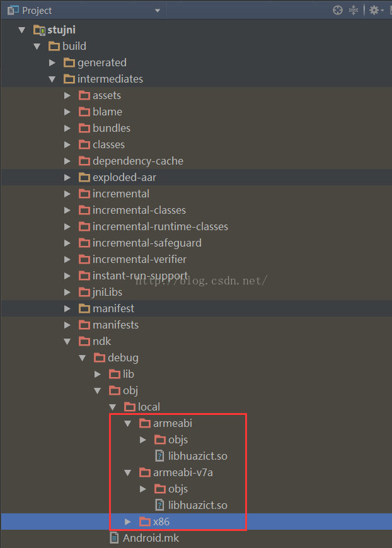Image resolution: width=392 pixels, height=548 pixels.
Task: Click the ndk folder icon
Action: point(84,341)
